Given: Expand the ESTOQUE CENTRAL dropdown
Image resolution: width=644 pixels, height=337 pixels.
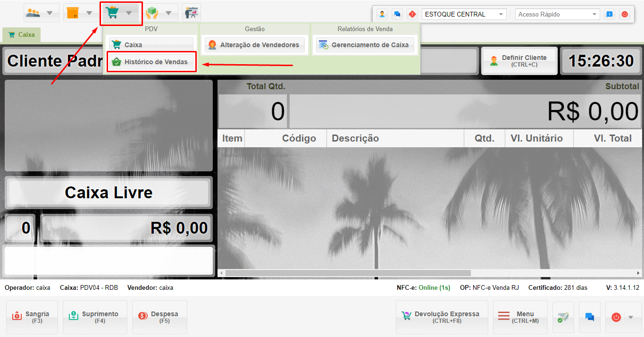Looking at the screenshot, I should 501,15.
